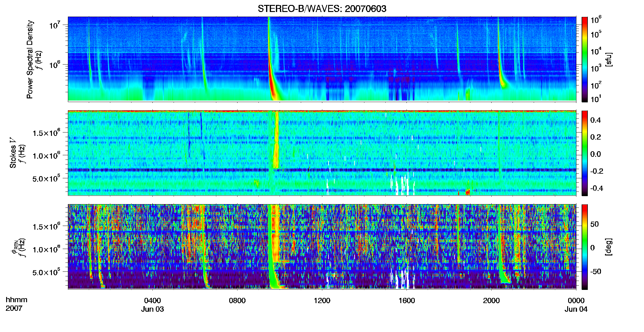Click the 10^6 label on sfu color bar
The height and width of the screenshot is (332, 644).
click(x=596, y=20)
